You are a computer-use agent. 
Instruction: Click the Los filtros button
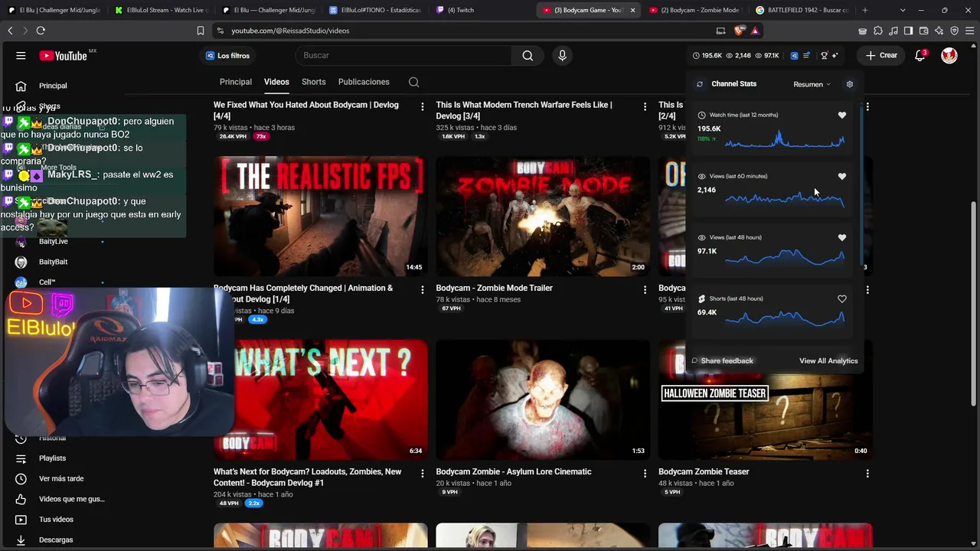coord(227,56)
